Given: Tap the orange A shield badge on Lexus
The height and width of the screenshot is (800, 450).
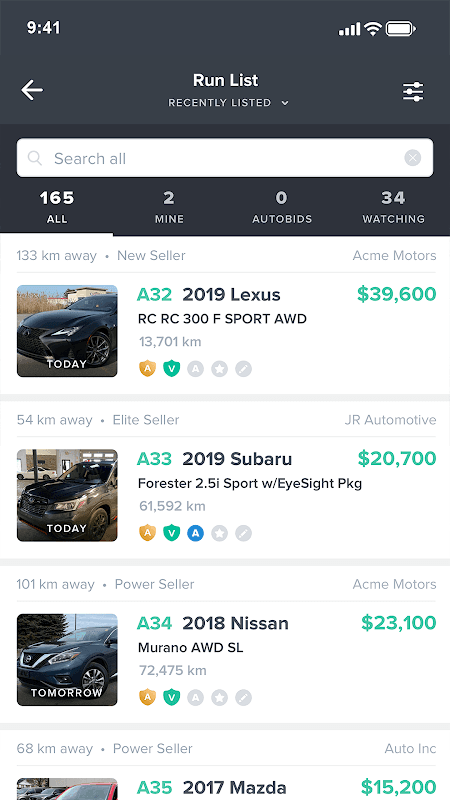Looking at the screenshot, I should [147, 368].
